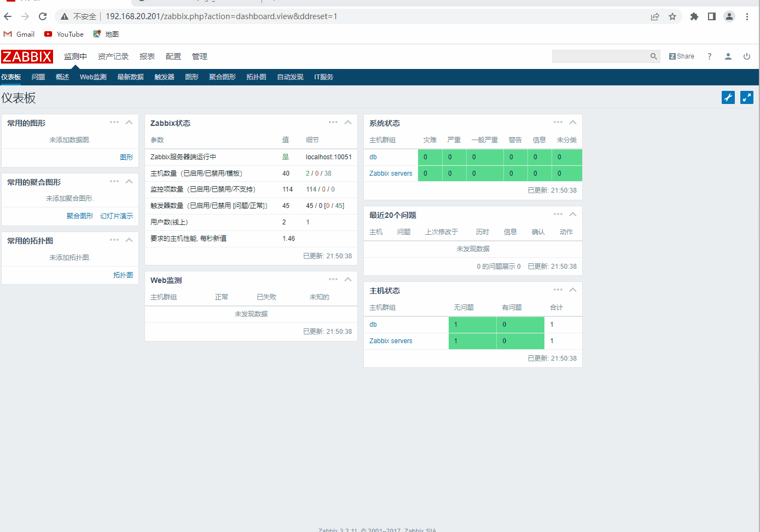Screen dimensions: 760x532
Task: Open the Zabbix状态 widget options menu
Action: 333,123
